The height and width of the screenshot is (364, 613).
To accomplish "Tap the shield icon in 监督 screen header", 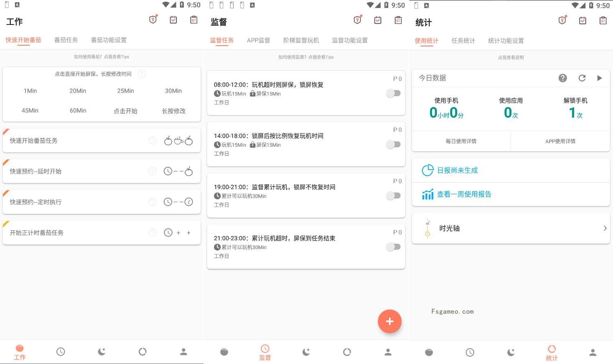I will pyautogui.click(x=358, y=20).
